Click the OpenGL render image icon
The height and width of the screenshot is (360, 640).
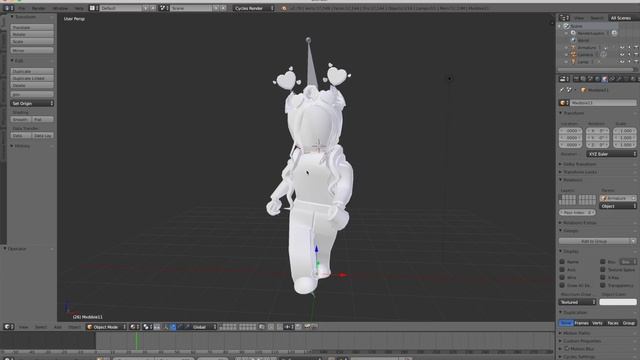pos(307,326)
